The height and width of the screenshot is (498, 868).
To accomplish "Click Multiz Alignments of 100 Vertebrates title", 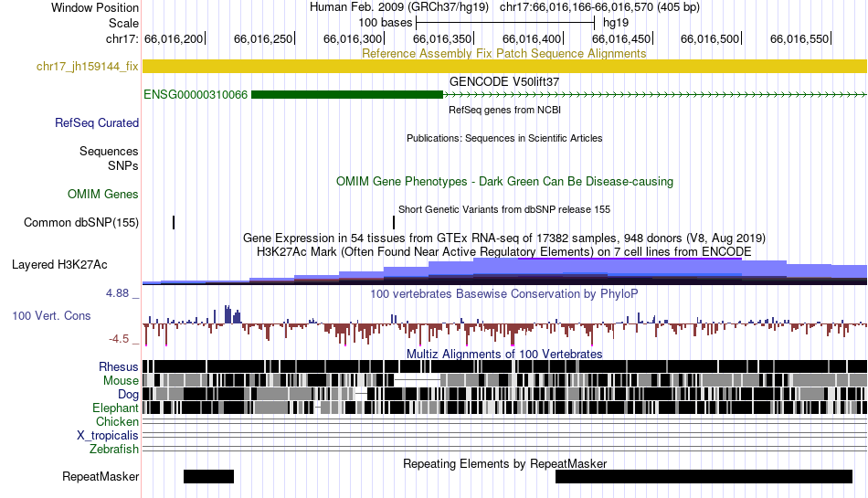I will 504,354.
